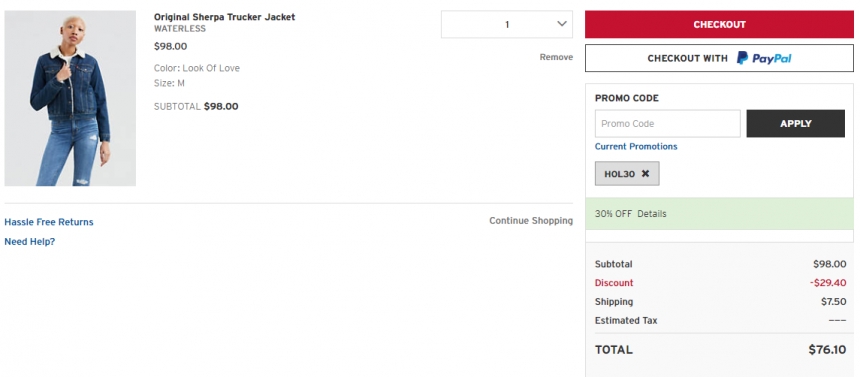Viewport: 860px width, 377px height.
Task: Open the Sherpa Trucker Jacket product thumbnail
Action: point(70,98)
